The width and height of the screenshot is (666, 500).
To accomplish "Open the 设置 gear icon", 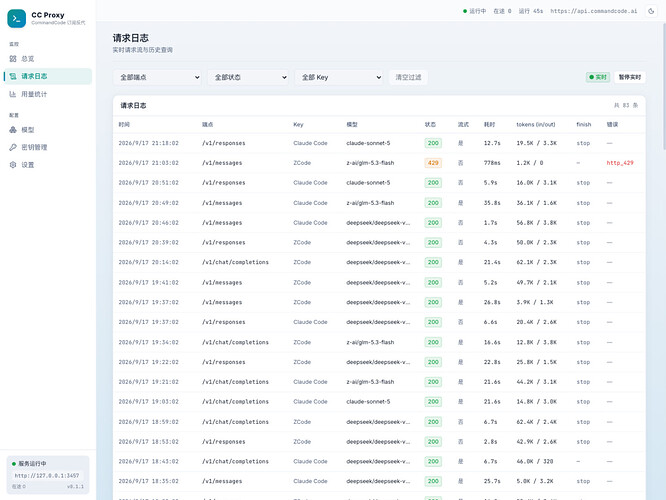I will coord(13,165).
